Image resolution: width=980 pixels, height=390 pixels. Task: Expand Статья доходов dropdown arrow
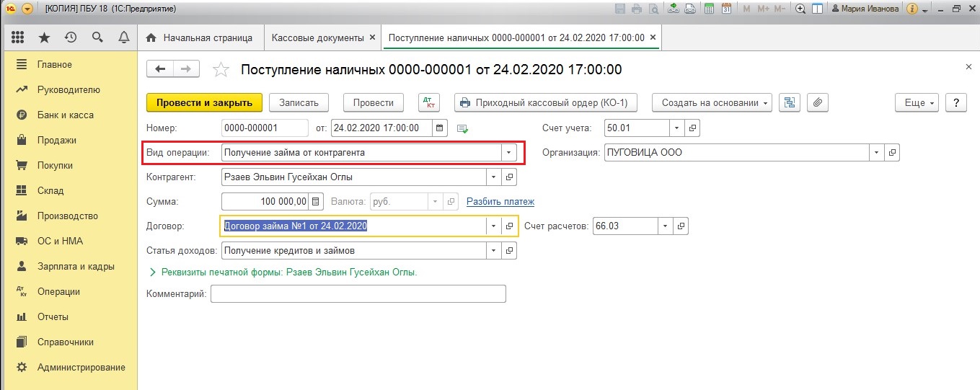pos(494,250)
